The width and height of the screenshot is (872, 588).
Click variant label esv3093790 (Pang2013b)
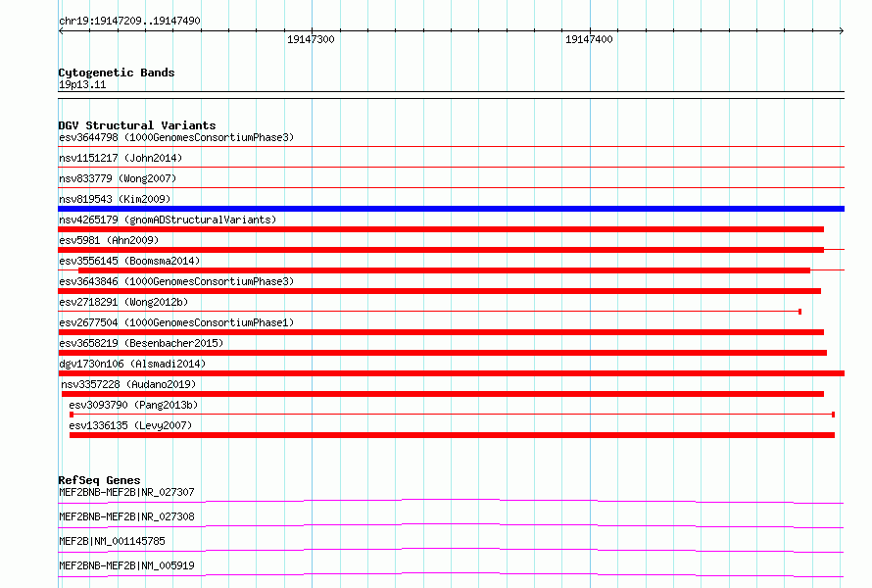pyautogui.click(x=133, y=405)
